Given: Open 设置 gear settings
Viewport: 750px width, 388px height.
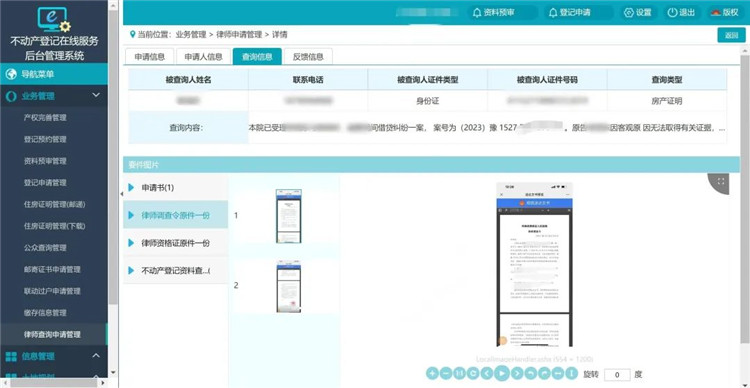Looking at the screenshot, I should (638, 12).
